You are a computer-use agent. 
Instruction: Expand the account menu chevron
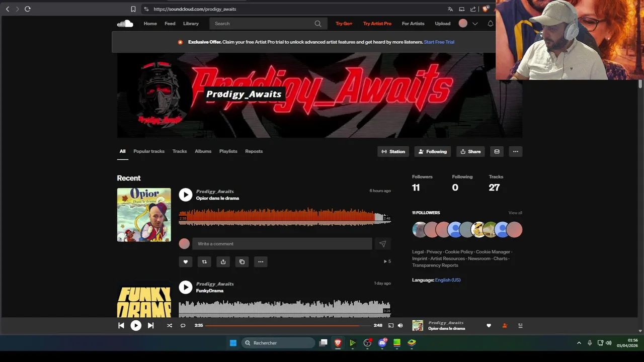(475, 24)
